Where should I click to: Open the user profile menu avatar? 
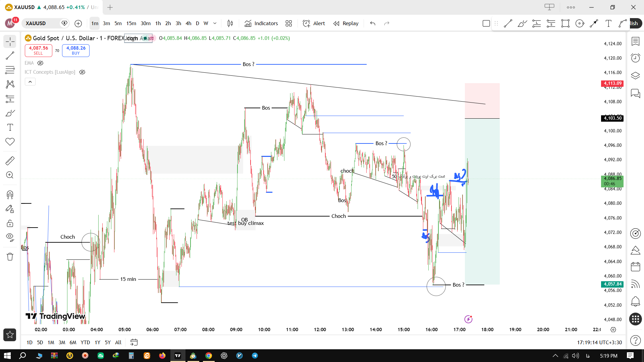click(x=10, y=23)
